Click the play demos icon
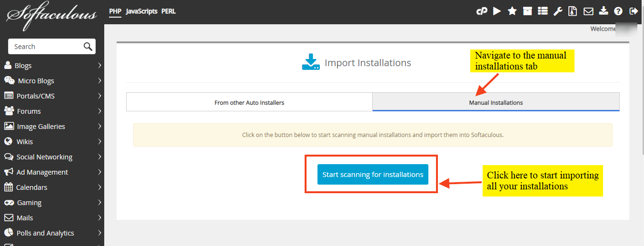Image resolution: width=644 pixels, height=246 pixels. [497, 11]
